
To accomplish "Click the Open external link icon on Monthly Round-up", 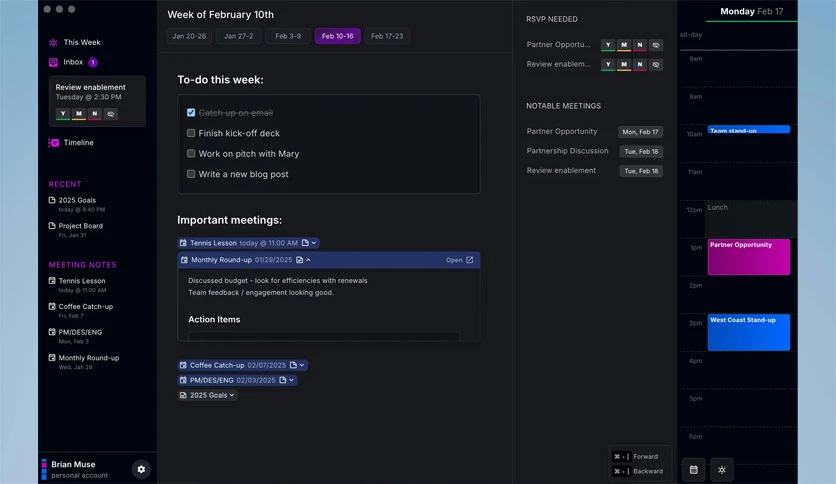I will tap(470, 260).
